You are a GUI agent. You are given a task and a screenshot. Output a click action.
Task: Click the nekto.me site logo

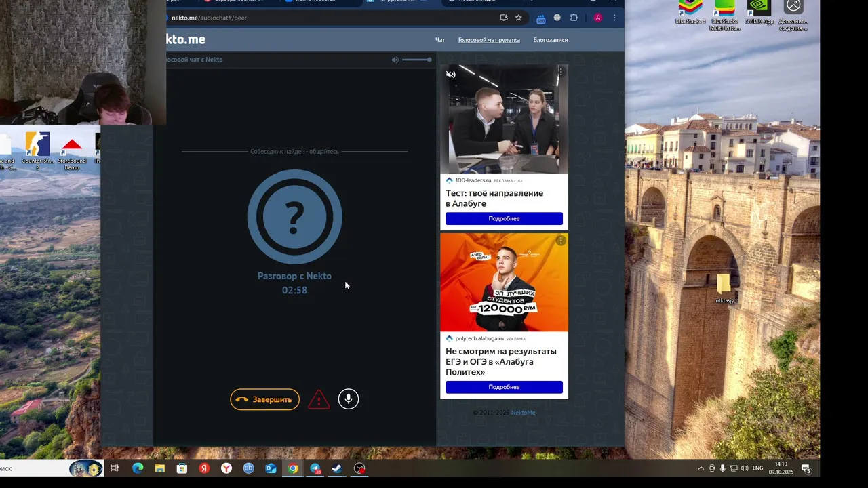click(185, 39)
